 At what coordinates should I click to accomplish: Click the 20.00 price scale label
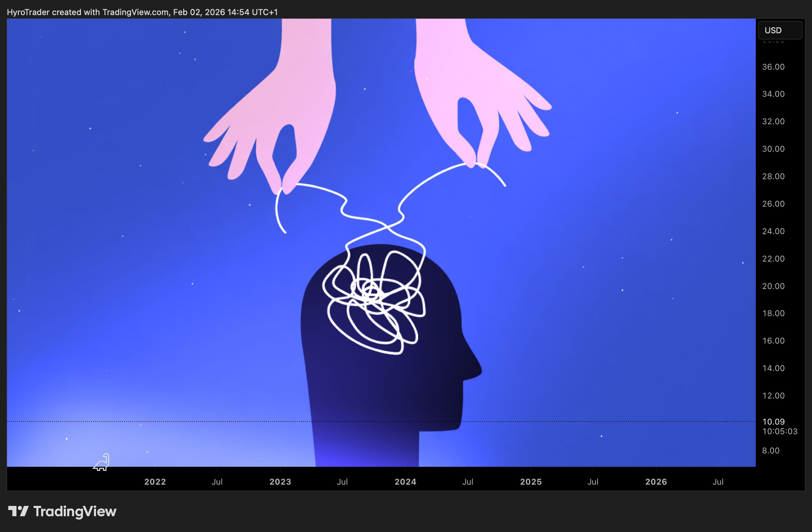click(x=773, y=286)
